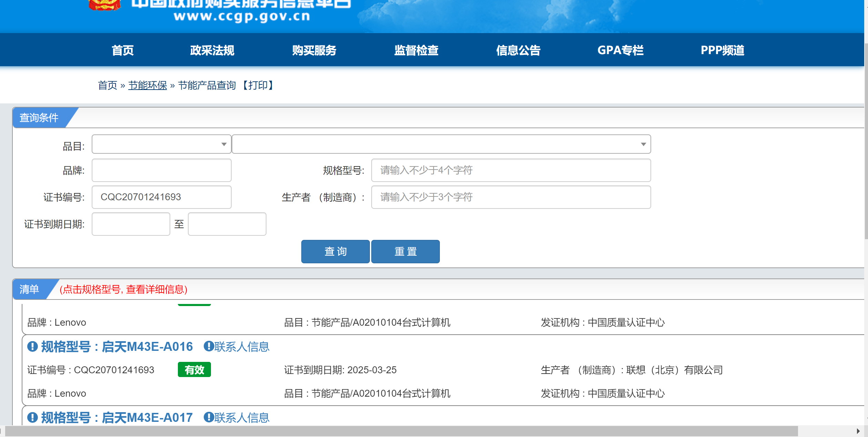
Task: Expand the wide second 品目 dropdown
Action: coord(441,144)
